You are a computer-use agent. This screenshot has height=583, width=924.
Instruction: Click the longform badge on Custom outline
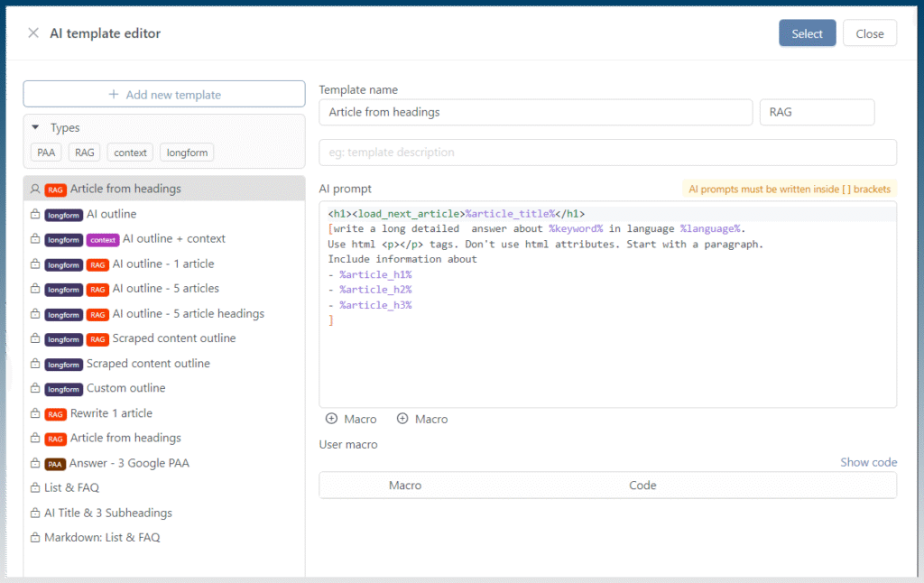(64, 389)
